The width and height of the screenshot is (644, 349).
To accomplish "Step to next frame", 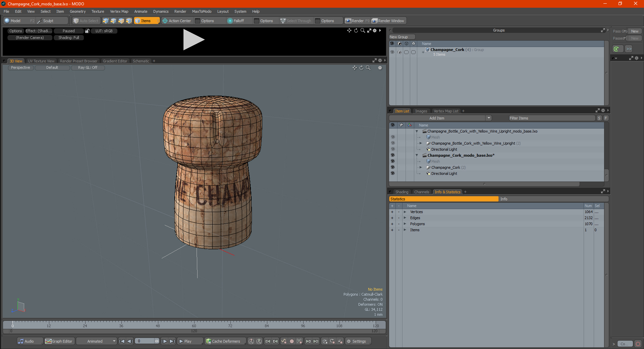I will point(164,341).
